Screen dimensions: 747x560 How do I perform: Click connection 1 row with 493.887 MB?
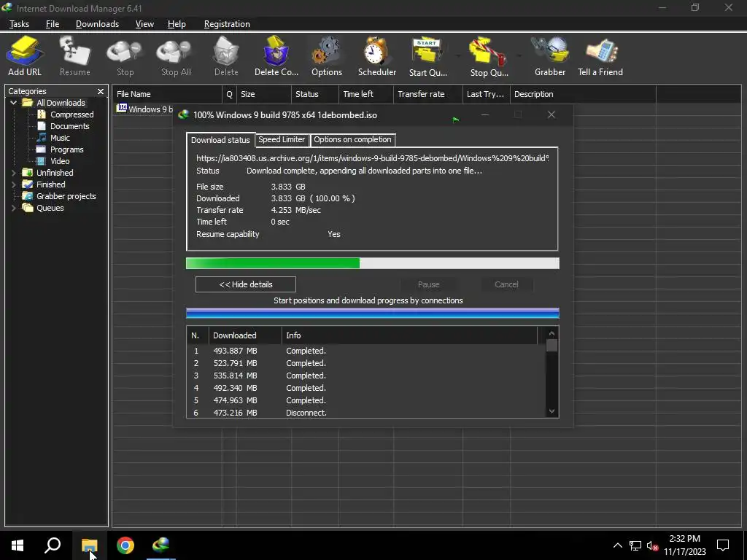pyautogui.click(x=366, y=351)
